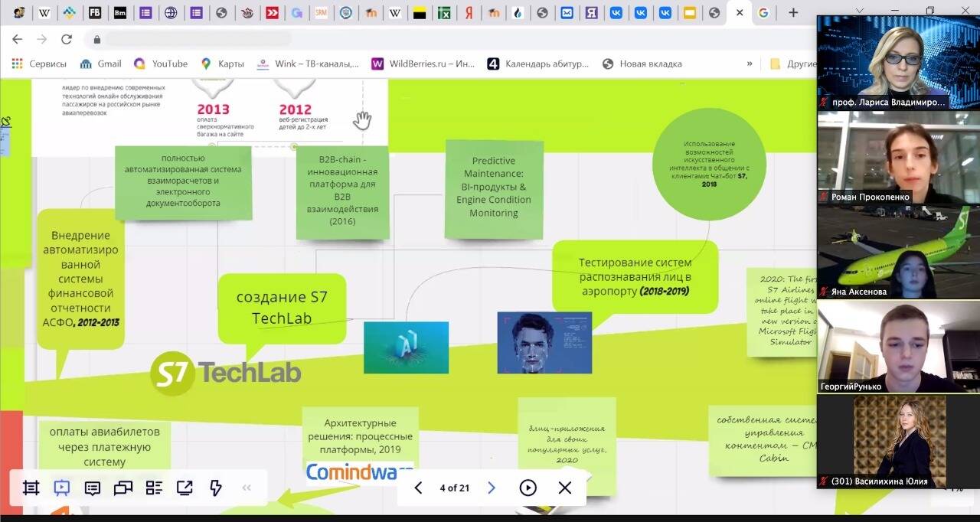This screenshot has width=980, height=522.
Task: Select the S7 TechLab logo image
Action: (225, 373)
